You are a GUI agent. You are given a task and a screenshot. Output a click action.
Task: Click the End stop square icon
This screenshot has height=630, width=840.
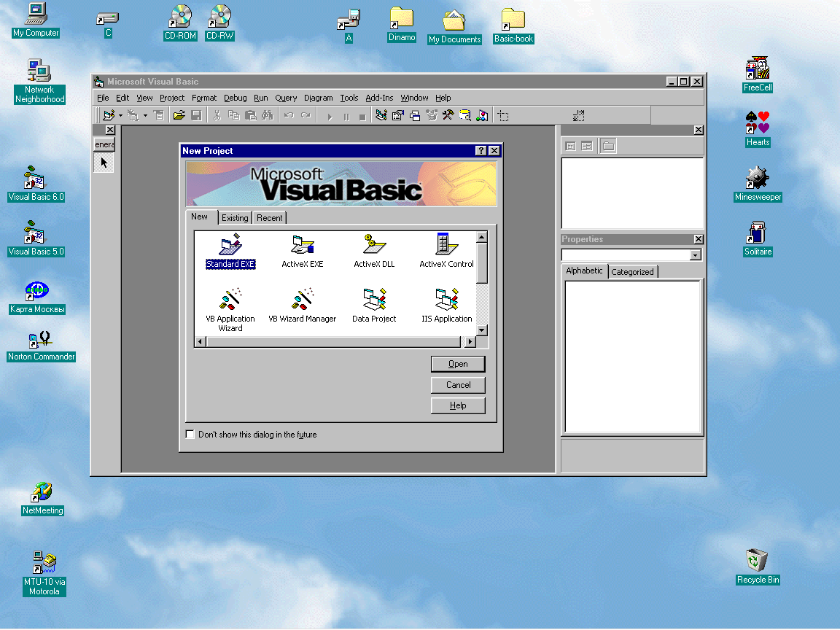pos(362,117)
